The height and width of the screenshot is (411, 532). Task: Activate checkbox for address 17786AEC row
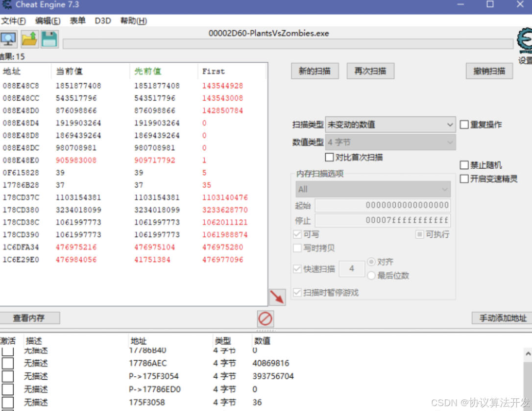coord(8,363)
